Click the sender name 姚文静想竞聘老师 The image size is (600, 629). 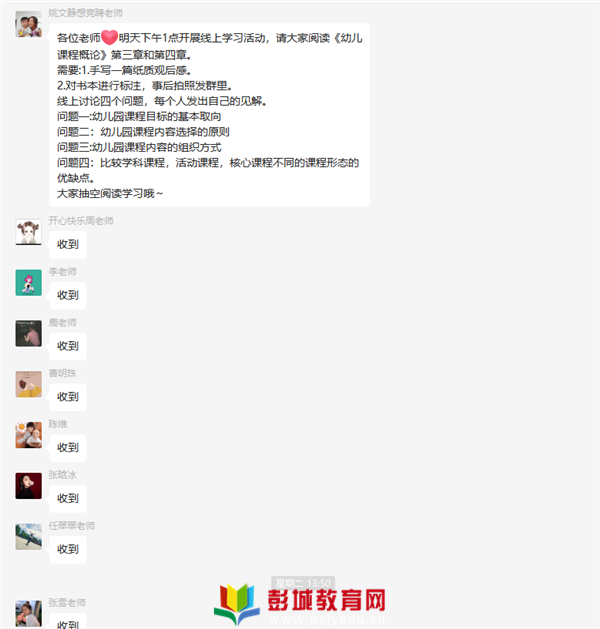tap(85, 13)
